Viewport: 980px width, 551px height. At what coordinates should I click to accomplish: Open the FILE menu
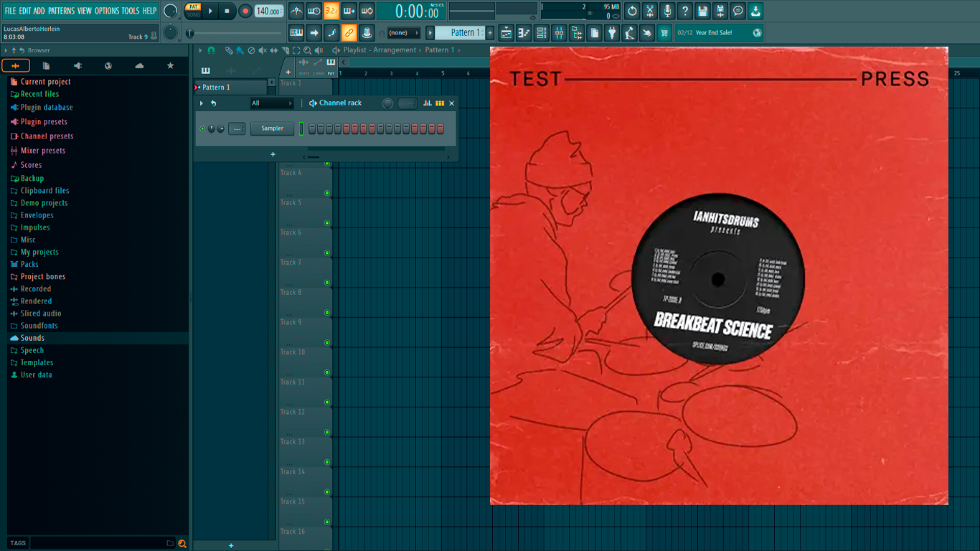[x=10, y=11]
